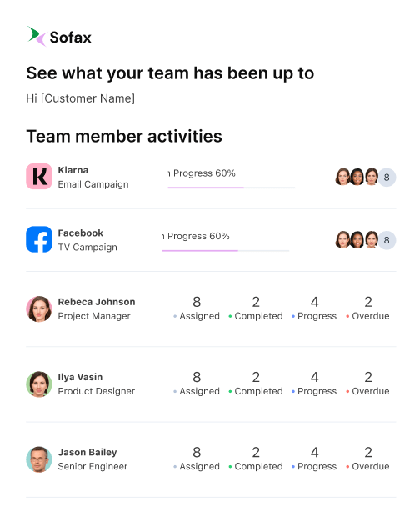Open the Klarna project name link

pos(72,170)
